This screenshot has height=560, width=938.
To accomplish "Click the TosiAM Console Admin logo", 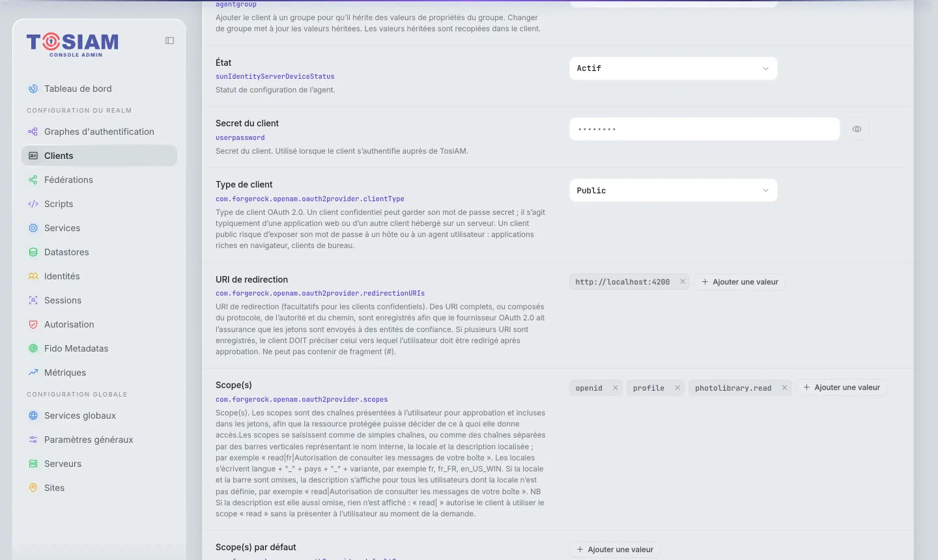I will pyautogui.click(x=72, y=44).
